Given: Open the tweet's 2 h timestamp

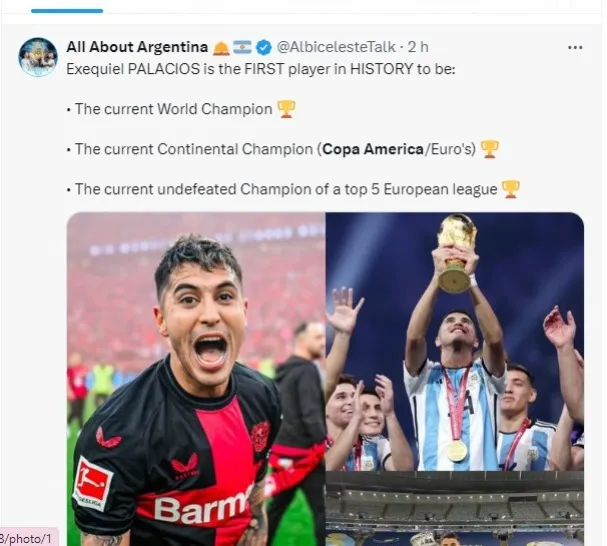Looking at the screenshot, I should (x=418, y=47).
